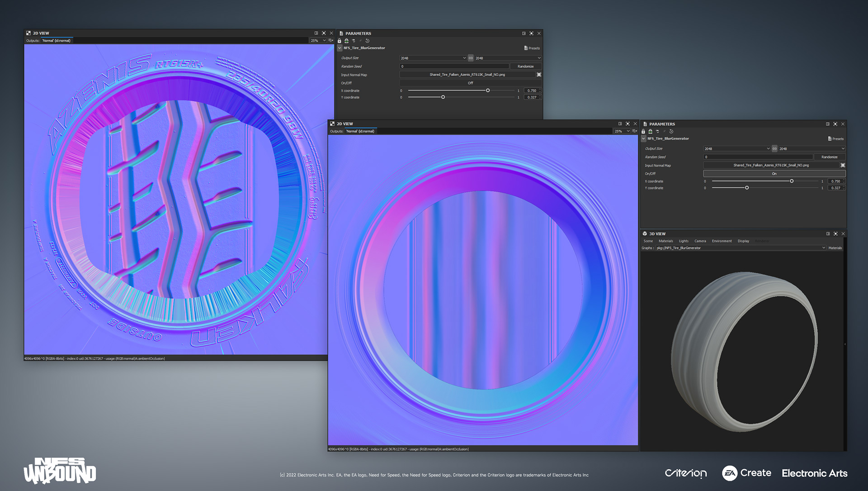Click the image picker icon beside Input Normal Map, upper-left panel

(539, 75)
